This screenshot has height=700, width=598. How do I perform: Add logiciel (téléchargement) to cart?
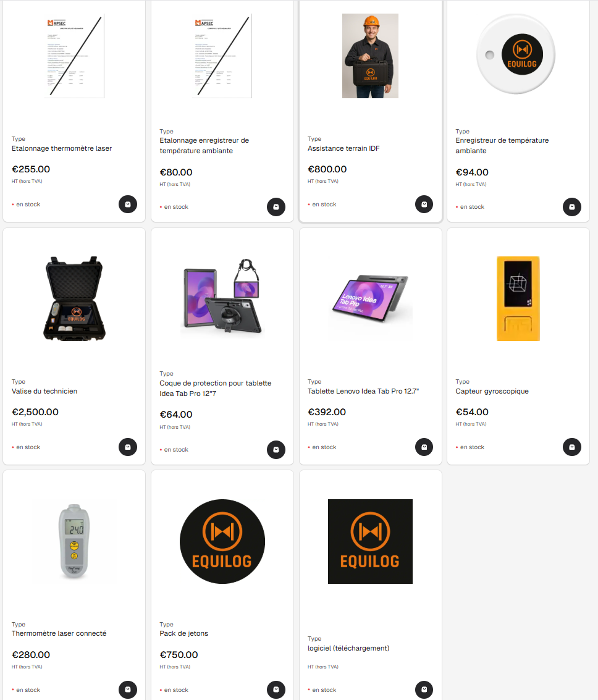click(x=424, y=689)
